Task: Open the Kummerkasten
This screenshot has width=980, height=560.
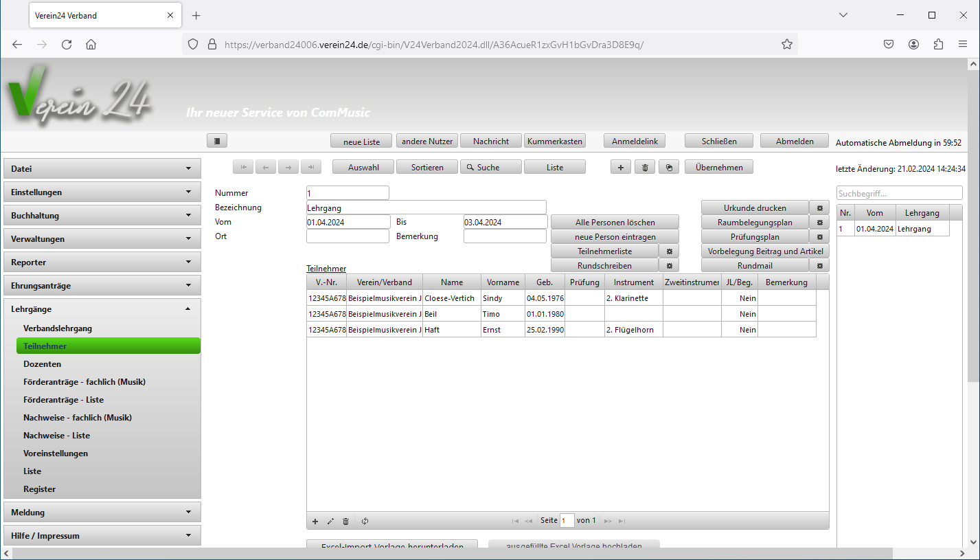Action: click(555, 141)
